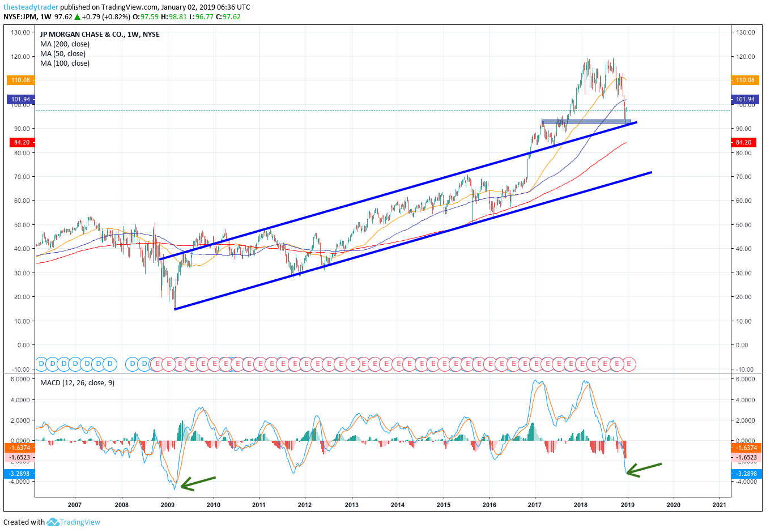The width and height of the screenshot is (766, 532).
Task: Click -1.6523 signal label on right axis
Action: point(747,458)
